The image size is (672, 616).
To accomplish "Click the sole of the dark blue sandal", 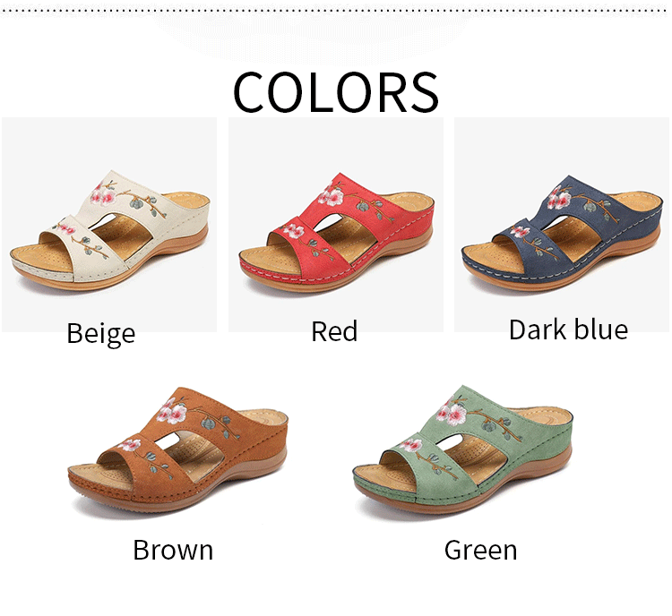I will (x=562, y=278).
